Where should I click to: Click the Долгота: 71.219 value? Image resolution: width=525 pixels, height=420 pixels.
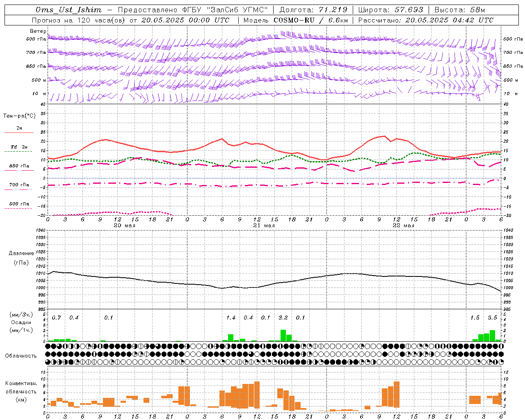pos(313,10)
